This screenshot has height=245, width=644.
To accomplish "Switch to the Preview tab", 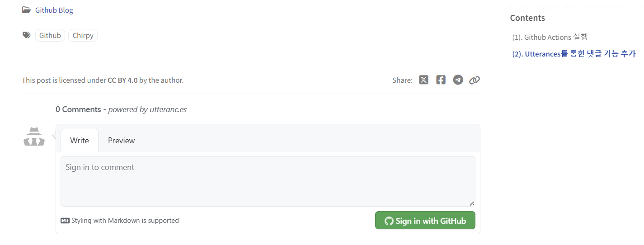I will [122, 141].
